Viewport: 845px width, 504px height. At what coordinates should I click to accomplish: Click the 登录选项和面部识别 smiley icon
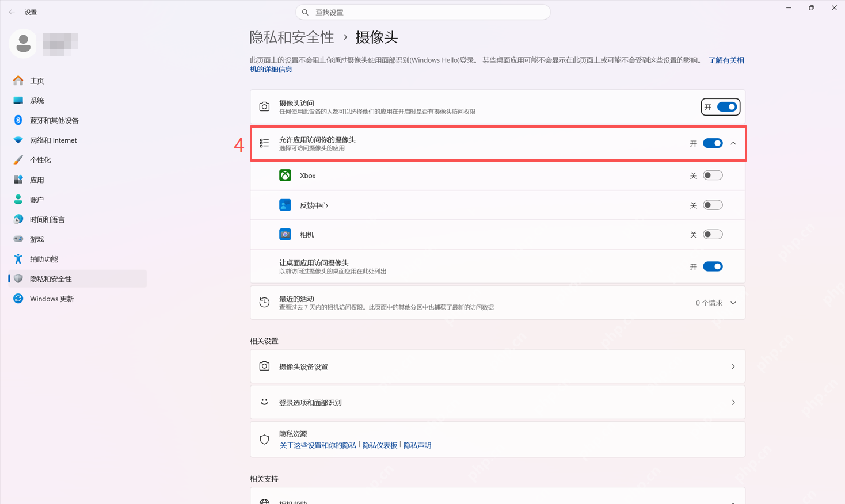tap(264, 402)
